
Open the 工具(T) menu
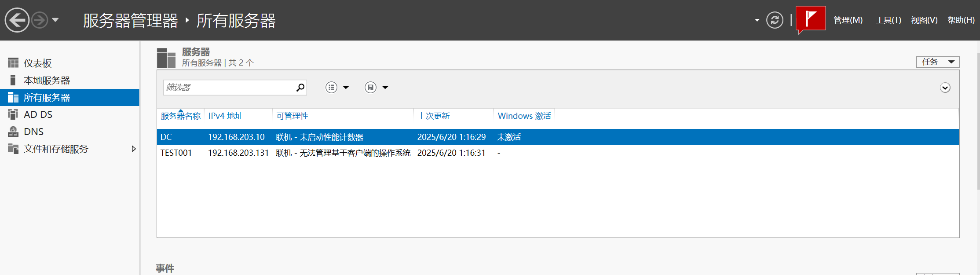click(888, 20)
